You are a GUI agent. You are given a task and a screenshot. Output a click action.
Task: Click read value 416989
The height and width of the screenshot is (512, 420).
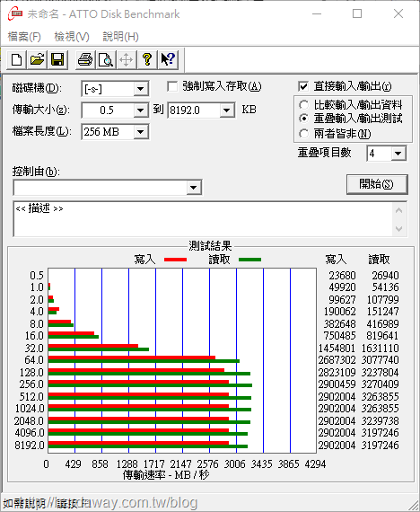click(x=382, y=324)
